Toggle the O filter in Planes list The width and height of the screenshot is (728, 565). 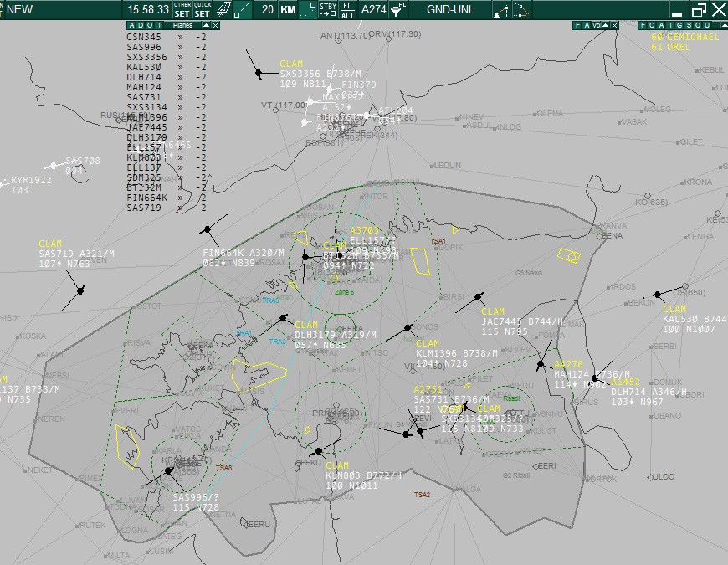(151, 26)
